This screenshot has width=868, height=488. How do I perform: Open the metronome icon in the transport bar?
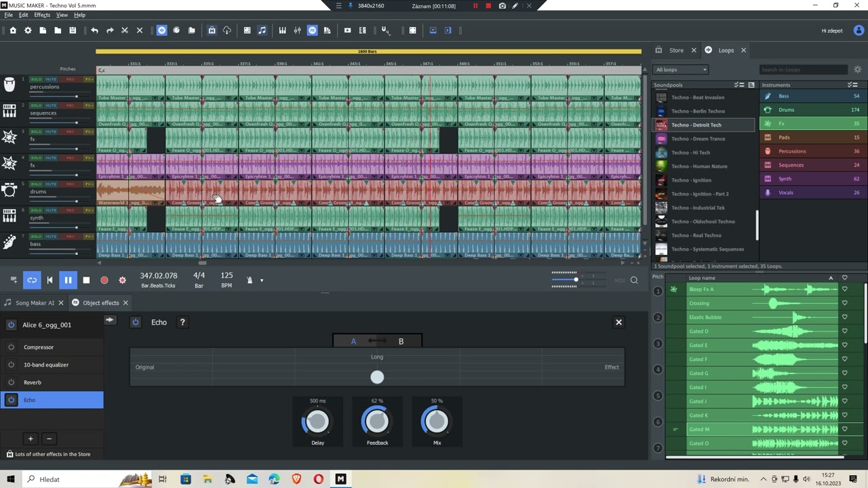[250, 280]
